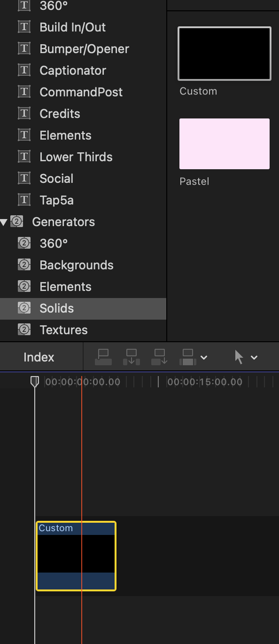Image resolution: width=279 pixels, height=644 pixels.
Task: Open the tool selection dropdown chevron
Action: tap(254, 358)
